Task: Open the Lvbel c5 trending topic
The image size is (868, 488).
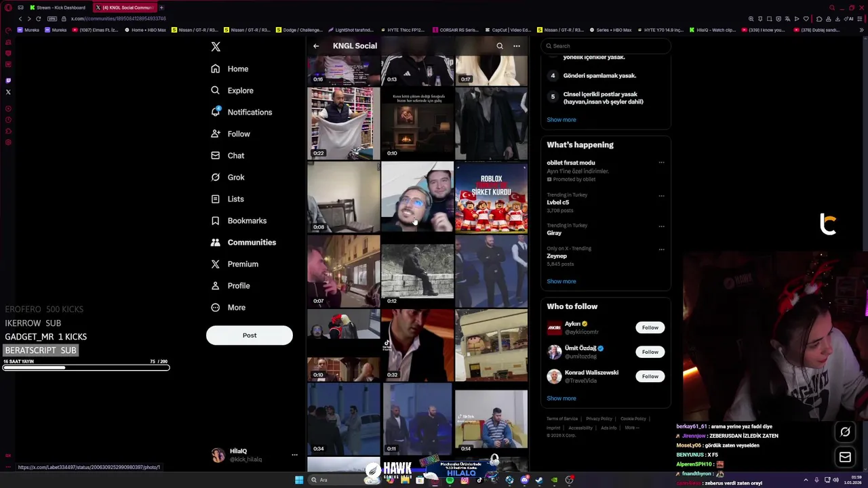Action: pos(558,202)
